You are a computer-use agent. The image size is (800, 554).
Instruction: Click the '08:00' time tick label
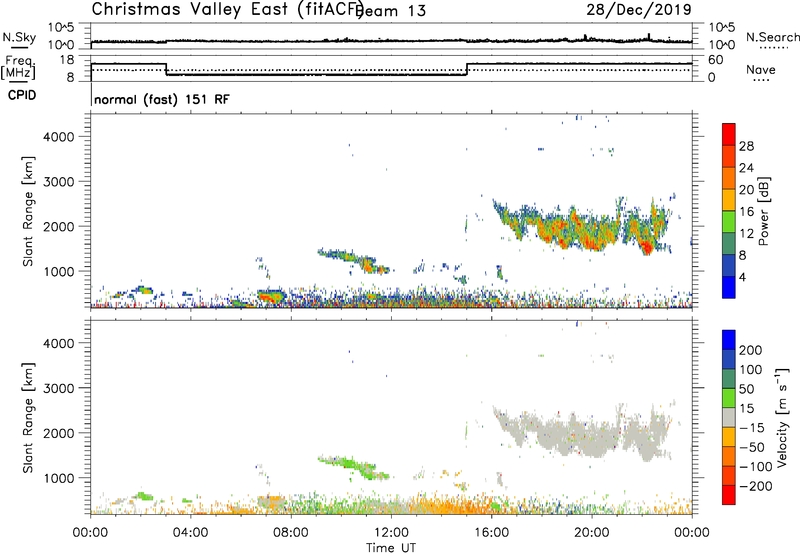click(x=290, y=533)
